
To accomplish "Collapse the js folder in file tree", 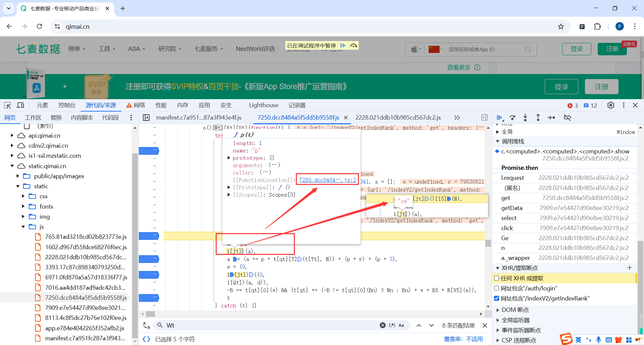I will coord(23,226).
